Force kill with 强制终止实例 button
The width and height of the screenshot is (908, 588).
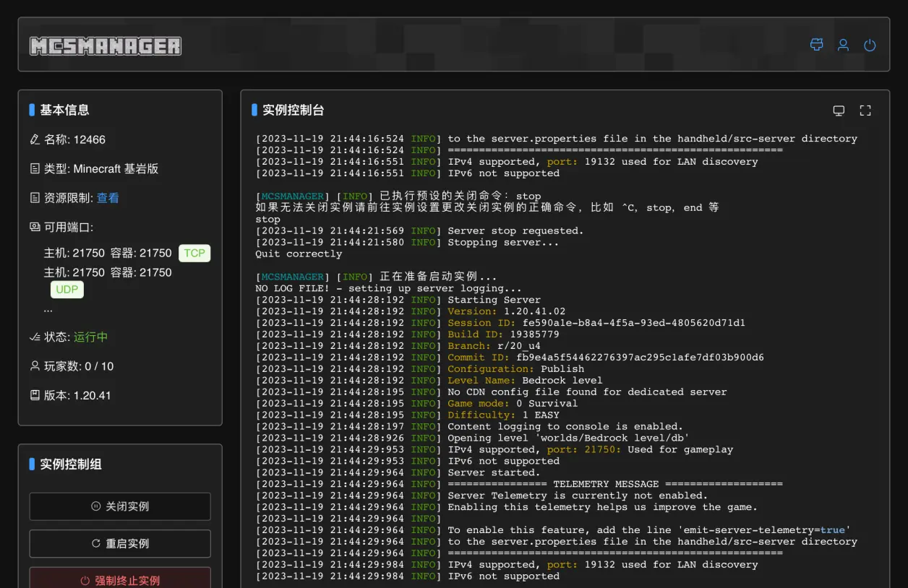point(120,579)
